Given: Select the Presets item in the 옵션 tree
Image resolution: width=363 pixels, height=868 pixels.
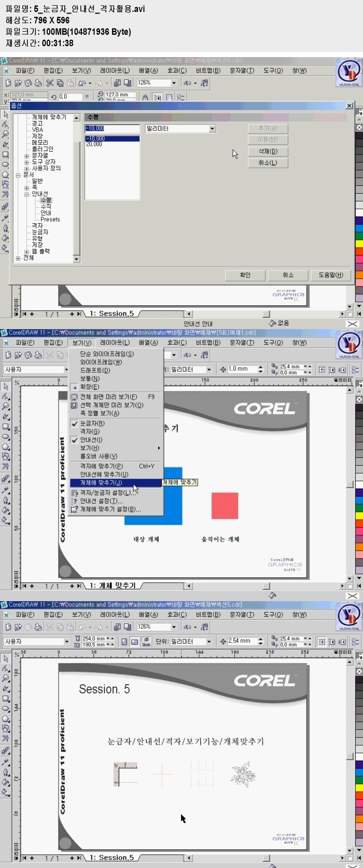Looking at the screenshot, I should pyautogui.click(x=50, y=220).
